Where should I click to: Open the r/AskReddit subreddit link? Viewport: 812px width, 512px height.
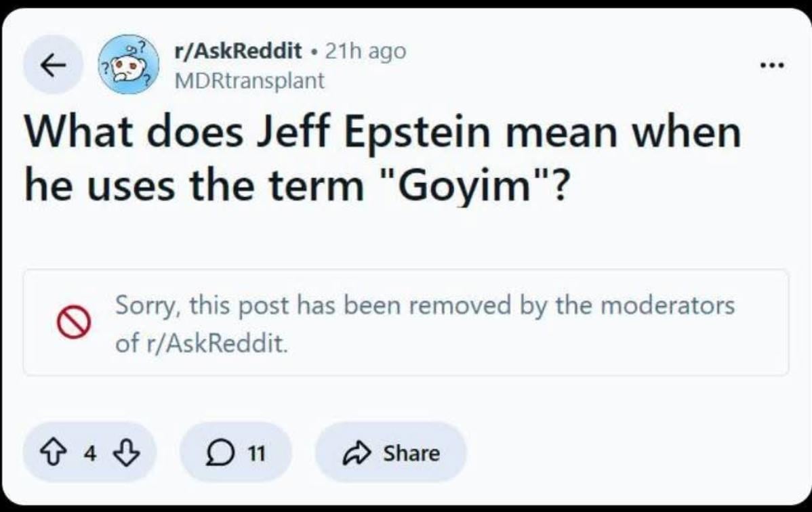[238, 51]
